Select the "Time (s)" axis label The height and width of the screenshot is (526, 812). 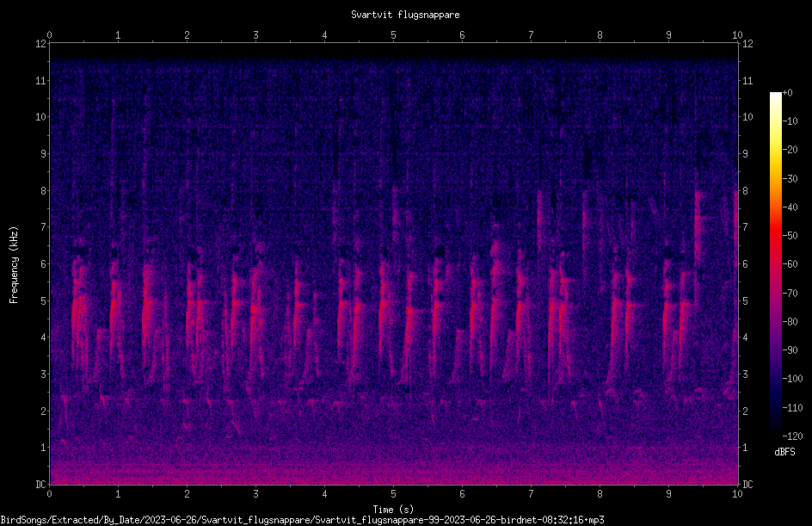tap(393, 510)
